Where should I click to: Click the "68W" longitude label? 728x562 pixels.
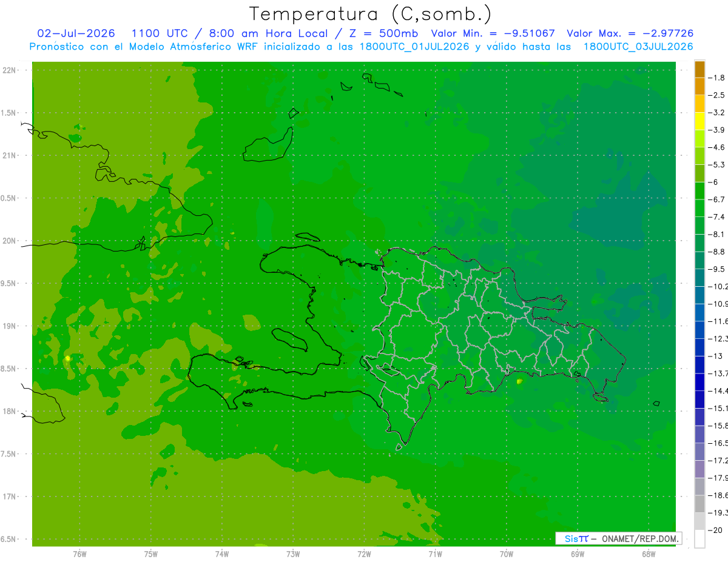tap(649, 554)
